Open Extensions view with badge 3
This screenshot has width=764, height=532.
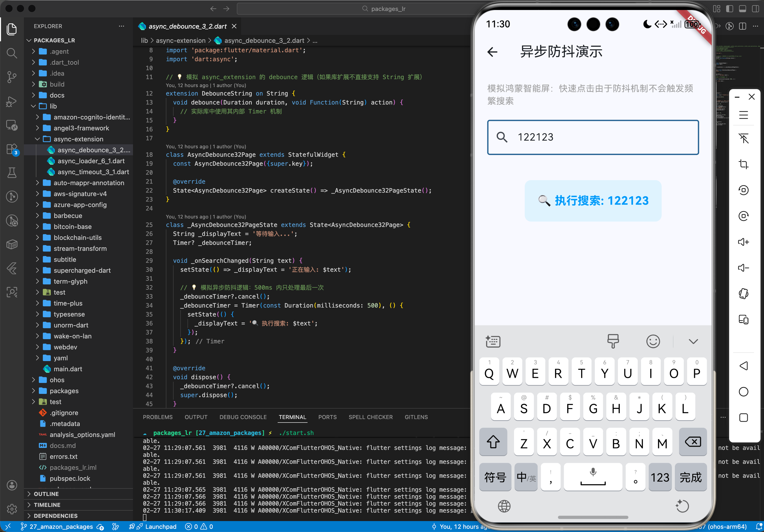click(12, 149)
